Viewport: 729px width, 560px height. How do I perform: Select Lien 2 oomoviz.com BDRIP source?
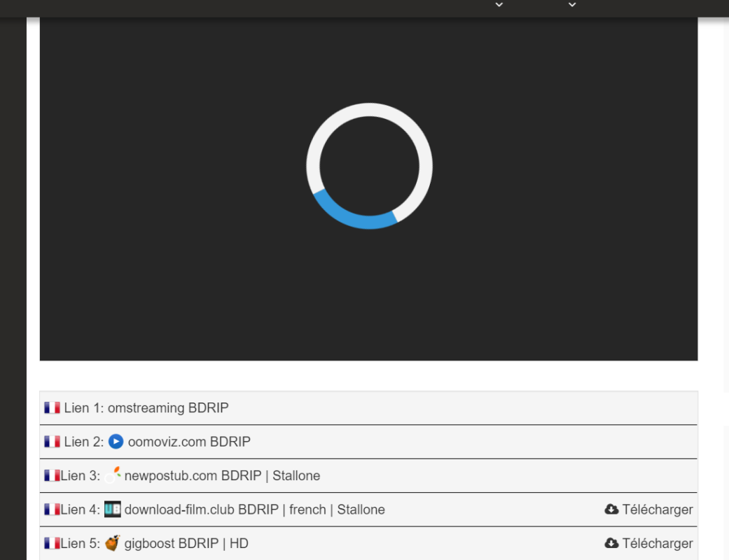tap(368, 442)
